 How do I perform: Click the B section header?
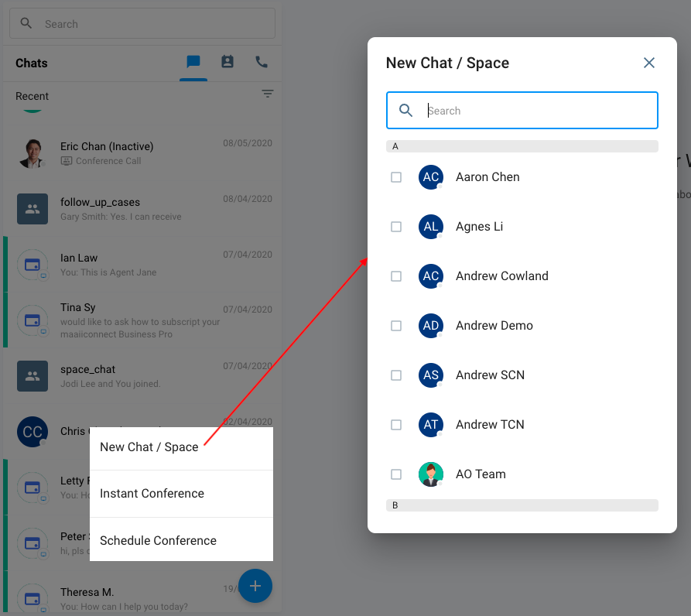coord(522,505)
